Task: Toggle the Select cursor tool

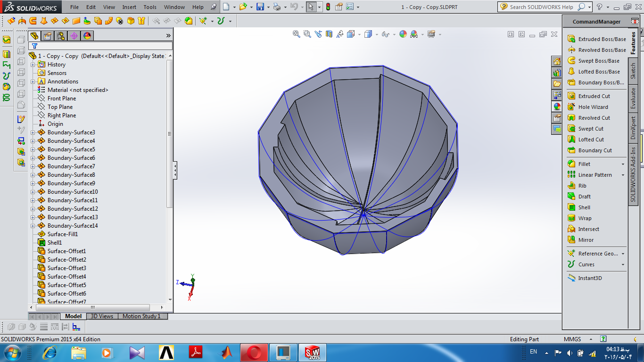Action: [x=310, y=7]
